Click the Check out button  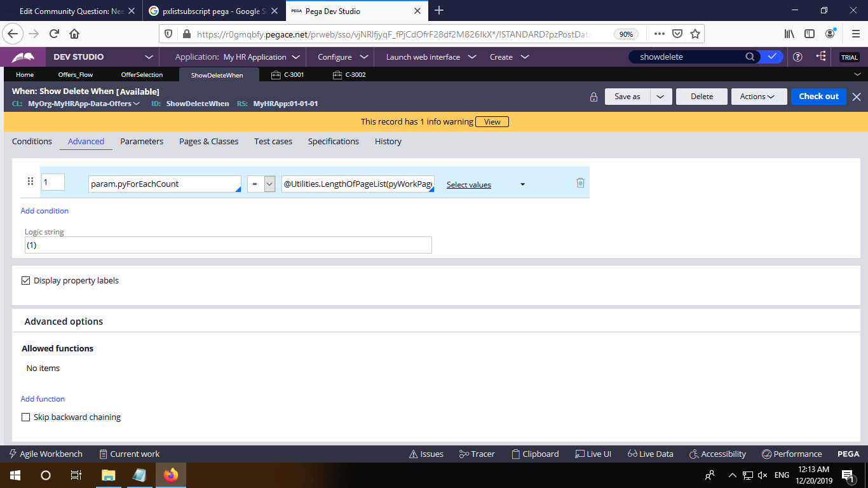point(818,97)
